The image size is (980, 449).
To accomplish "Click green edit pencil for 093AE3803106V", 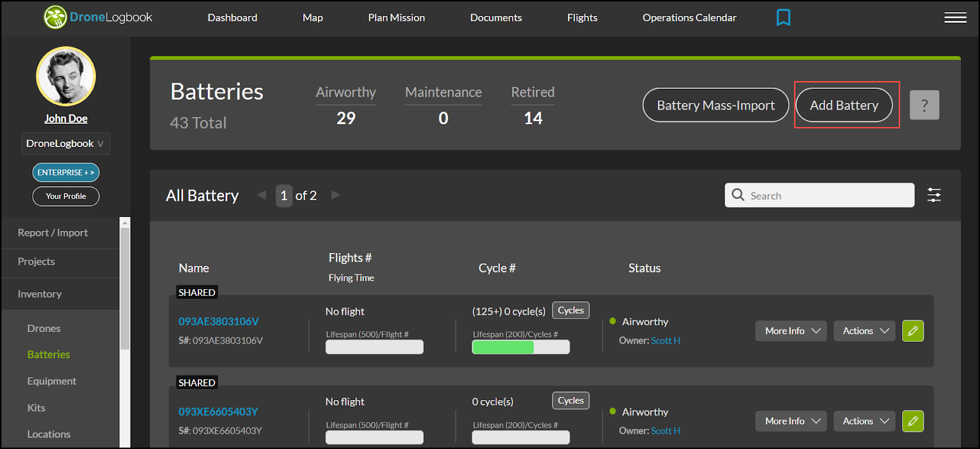I will pyautogui.click(x=913, y=331).
